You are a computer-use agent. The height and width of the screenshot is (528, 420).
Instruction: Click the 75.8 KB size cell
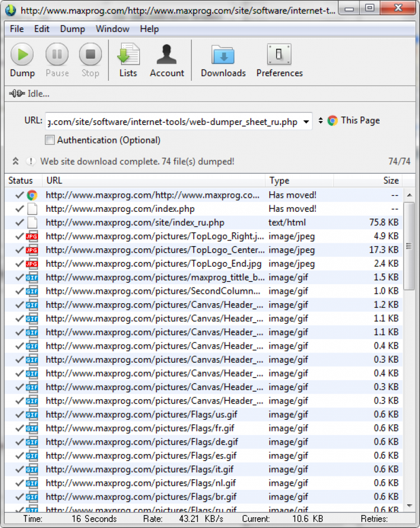pos(384,223)
